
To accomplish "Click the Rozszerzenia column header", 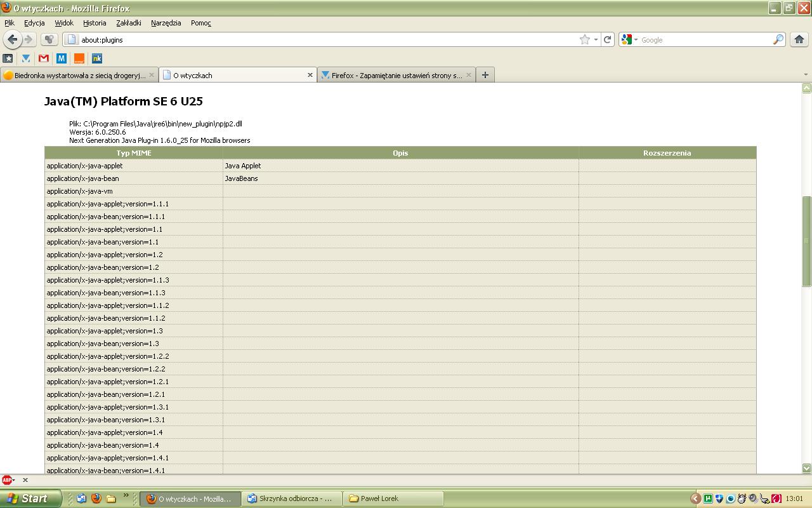I will 667,153.
